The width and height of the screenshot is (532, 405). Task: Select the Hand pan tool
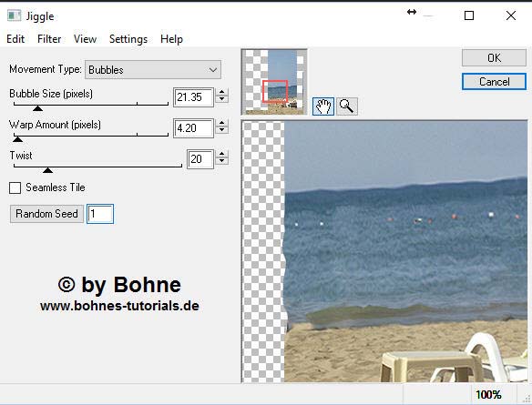(323, 106)
